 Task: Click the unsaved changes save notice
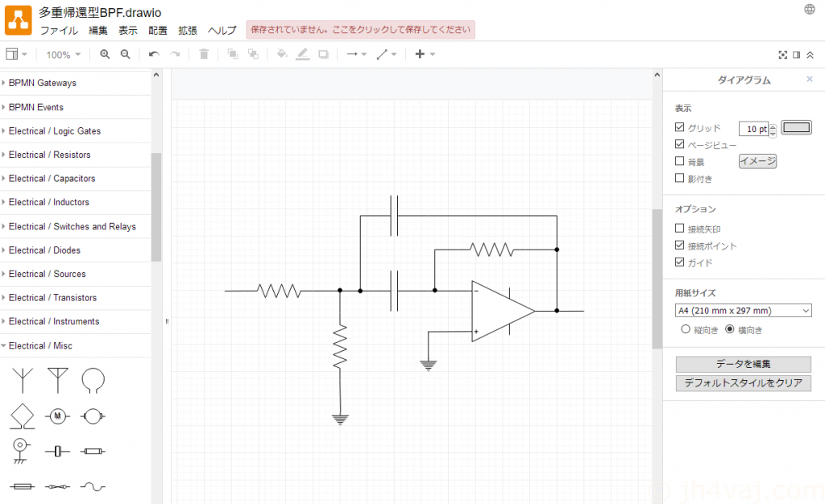tap(360, 30)
